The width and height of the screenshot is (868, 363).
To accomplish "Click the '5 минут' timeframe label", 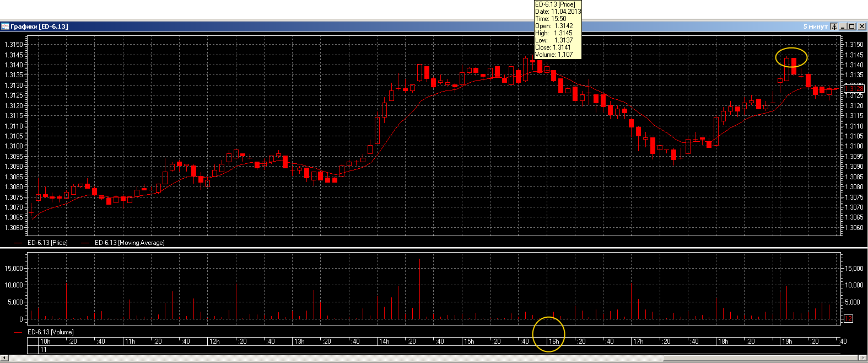I will (815, 26).
